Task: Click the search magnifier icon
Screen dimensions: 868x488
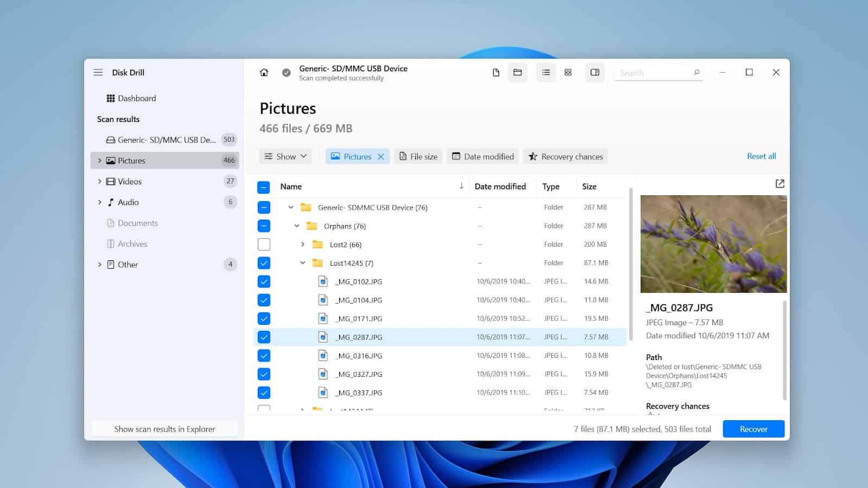Action: [697, 72]
